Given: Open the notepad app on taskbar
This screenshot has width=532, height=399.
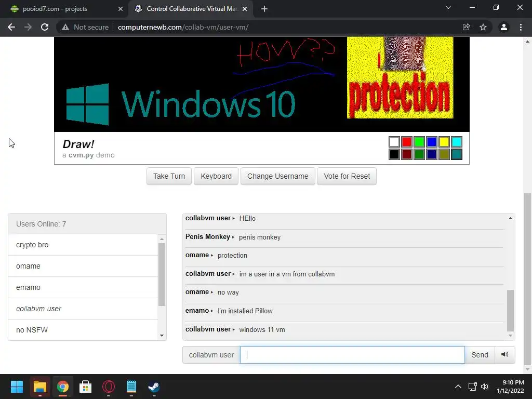Looking at the screenshot, I should [131, 387].
